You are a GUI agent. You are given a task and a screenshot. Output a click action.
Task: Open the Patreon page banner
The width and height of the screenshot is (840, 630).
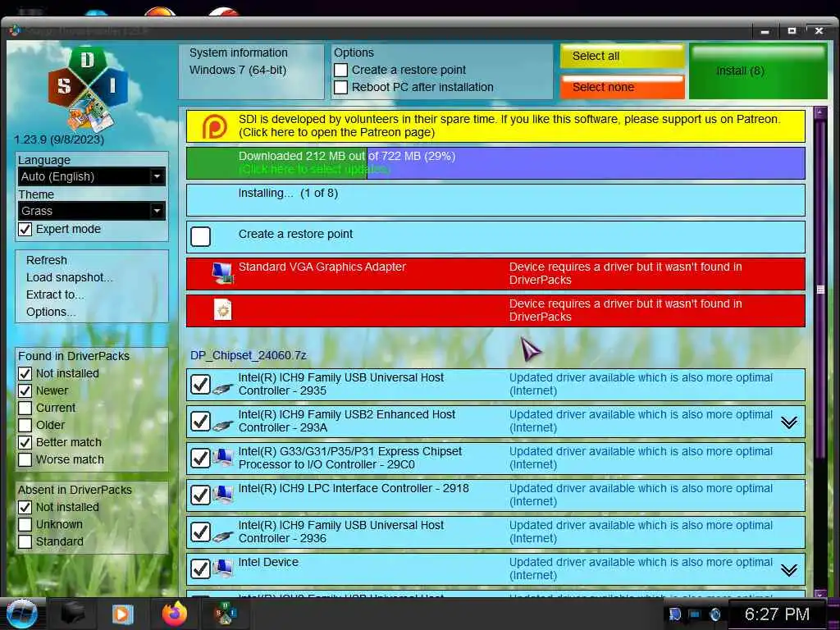(495, 126)
